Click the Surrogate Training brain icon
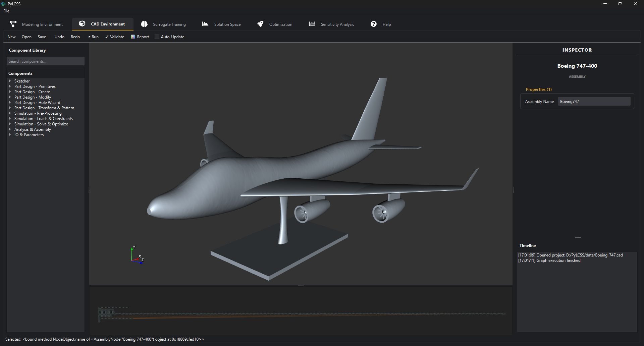 click(144, 24)
